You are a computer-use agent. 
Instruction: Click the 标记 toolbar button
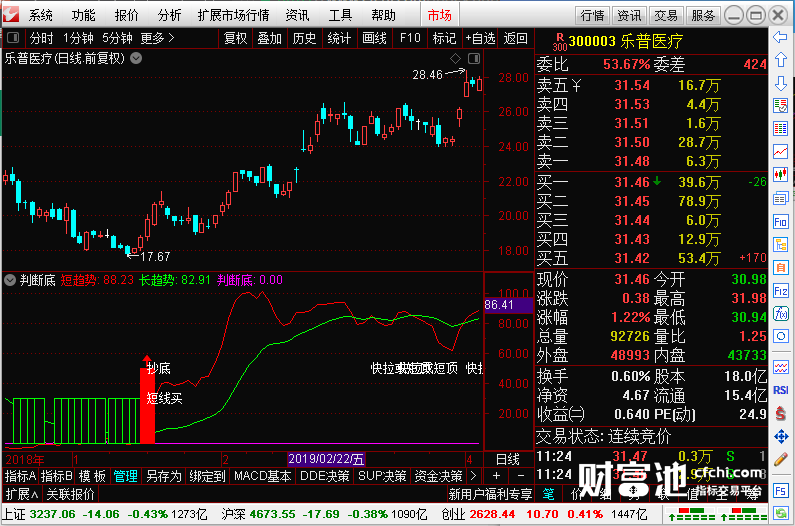tap(445, 38)
